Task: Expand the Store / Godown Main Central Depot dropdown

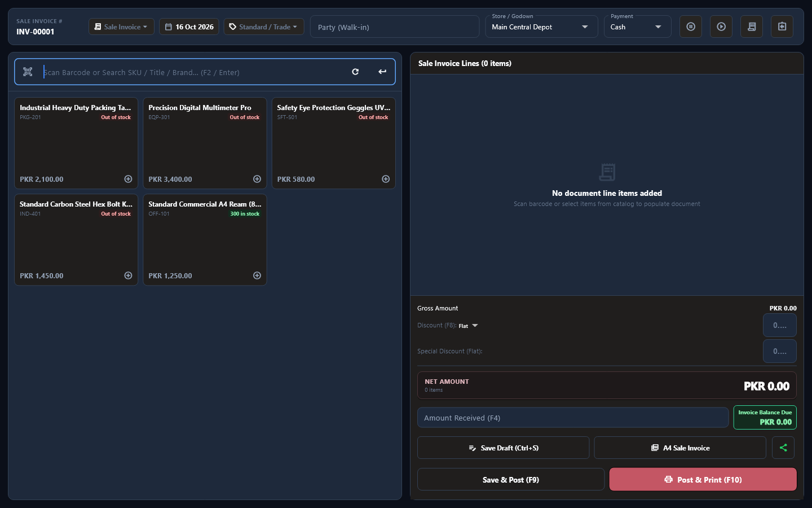Action: tap(541, 27)
